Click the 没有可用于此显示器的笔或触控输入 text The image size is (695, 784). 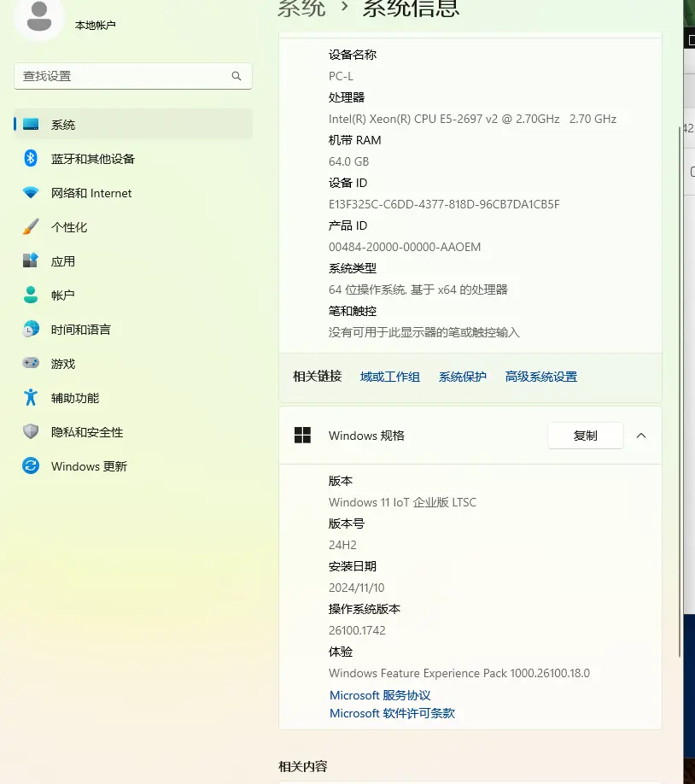click(424, 332)
